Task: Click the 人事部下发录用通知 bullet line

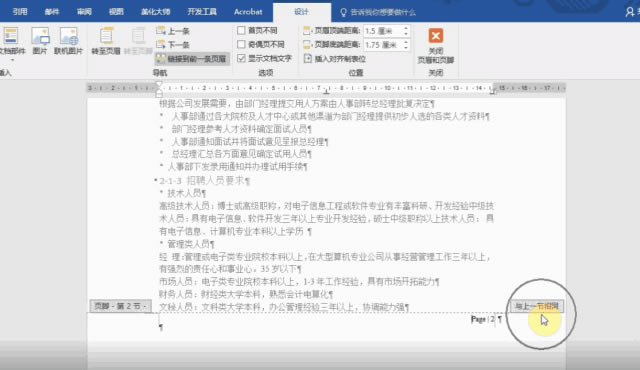Action: coord(237,166)
